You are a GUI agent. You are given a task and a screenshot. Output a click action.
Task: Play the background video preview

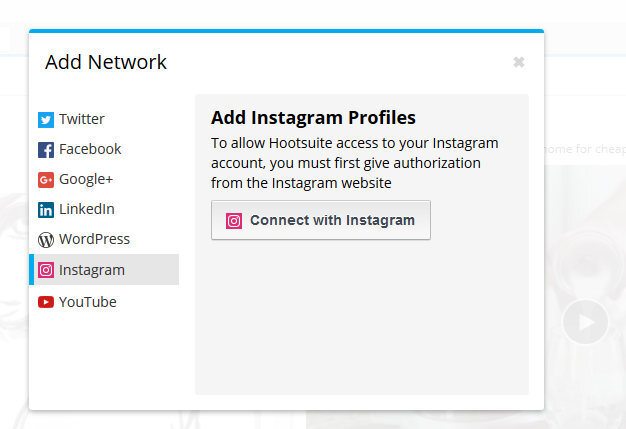pyautogui.click(x=585, y=322)
